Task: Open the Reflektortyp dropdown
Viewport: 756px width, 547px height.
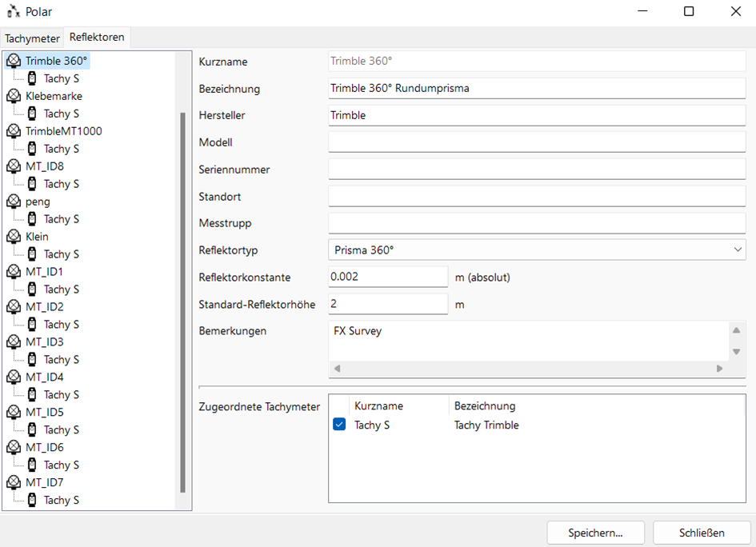Action: coord(537,250)
